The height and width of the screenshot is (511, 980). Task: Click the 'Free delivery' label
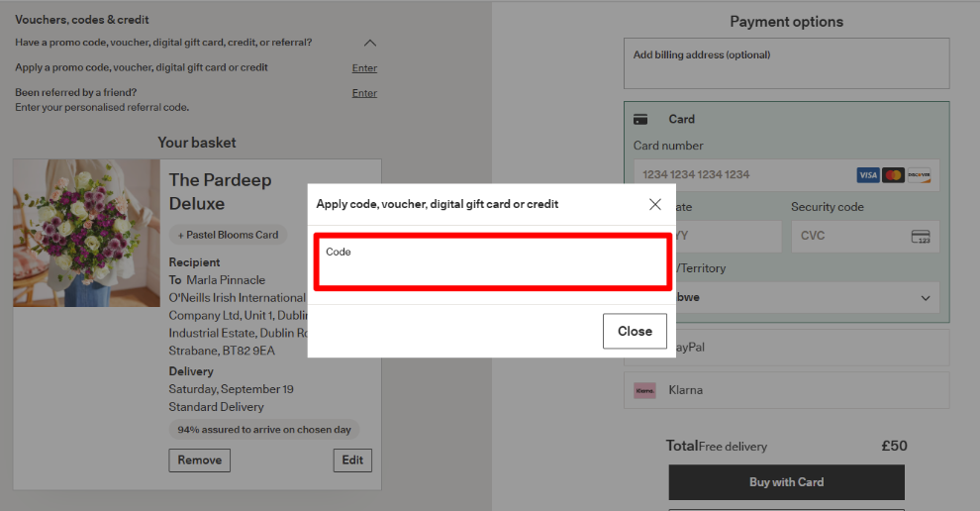(x=733, y=447)
